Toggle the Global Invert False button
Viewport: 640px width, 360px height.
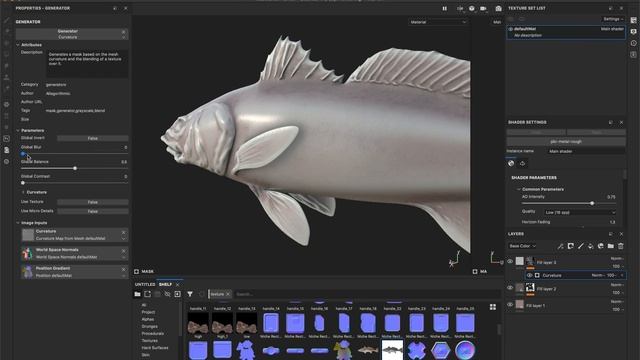click(x=93, y=138)
